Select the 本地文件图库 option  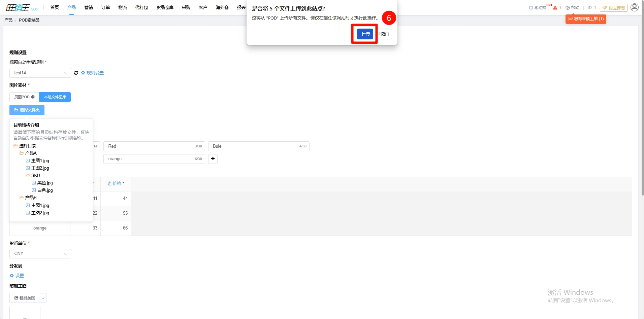(x=55, y=97)
